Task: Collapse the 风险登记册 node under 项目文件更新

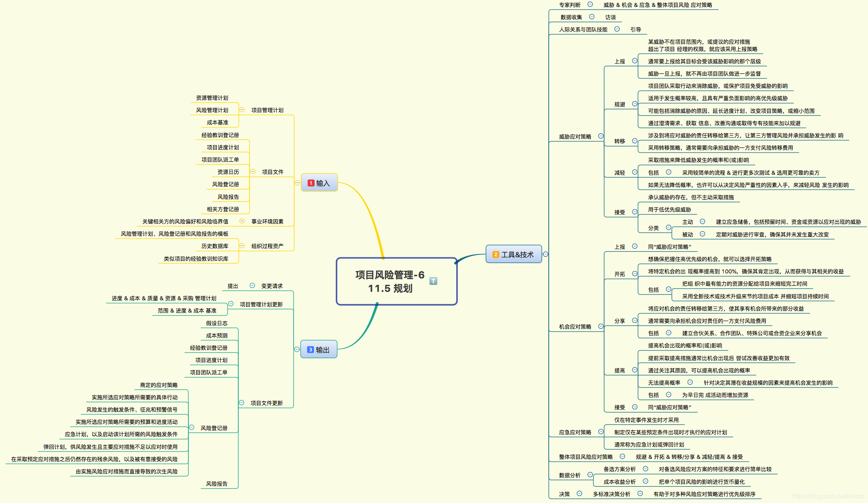Action: [x=191, y=427]
